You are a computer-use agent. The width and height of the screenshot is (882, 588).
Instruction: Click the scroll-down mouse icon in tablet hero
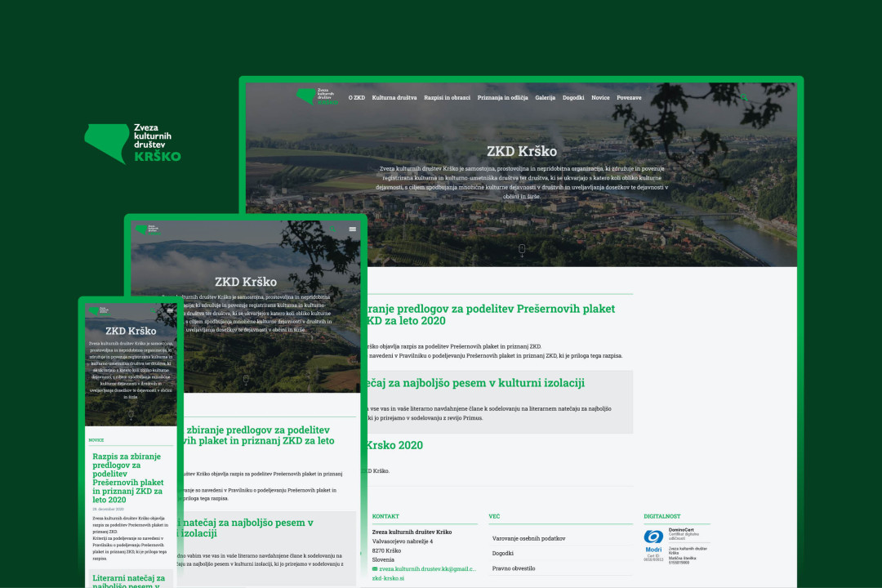coord(246,379)
